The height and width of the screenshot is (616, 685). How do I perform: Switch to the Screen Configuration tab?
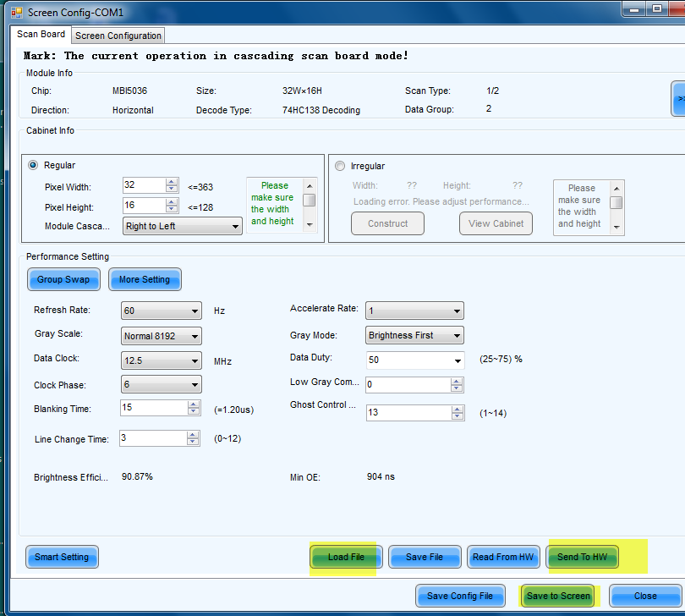[x=118, y=36]
